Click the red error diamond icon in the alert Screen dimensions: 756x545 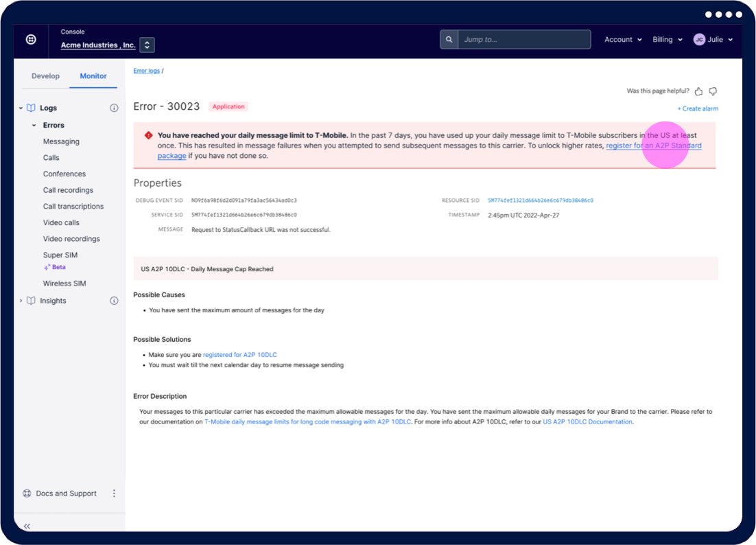point(148,135)
